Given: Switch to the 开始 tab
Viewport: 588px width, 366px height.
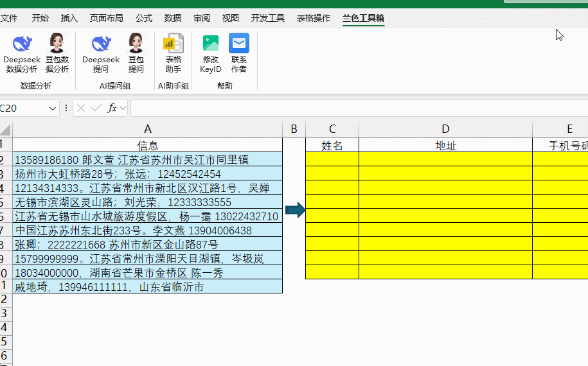Looking at the screenshot, I should pyautogui.click(x=40, y=18).
